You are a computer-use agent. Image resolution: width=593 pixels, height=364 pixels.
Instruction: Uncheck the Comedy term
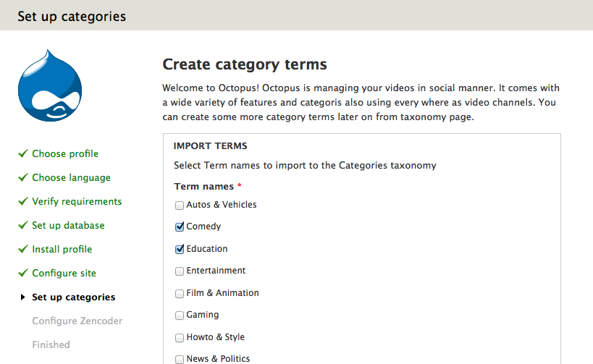click(x=180, y=227)
